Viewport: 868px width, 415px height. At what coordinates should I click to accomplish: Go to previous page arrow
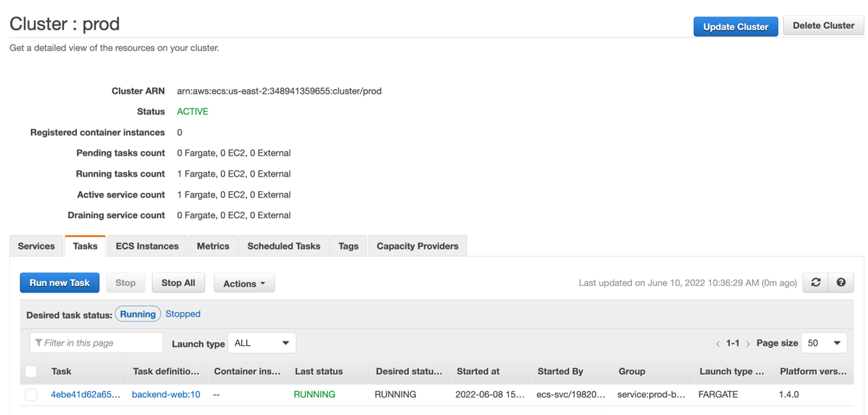[x=718, y=344]
